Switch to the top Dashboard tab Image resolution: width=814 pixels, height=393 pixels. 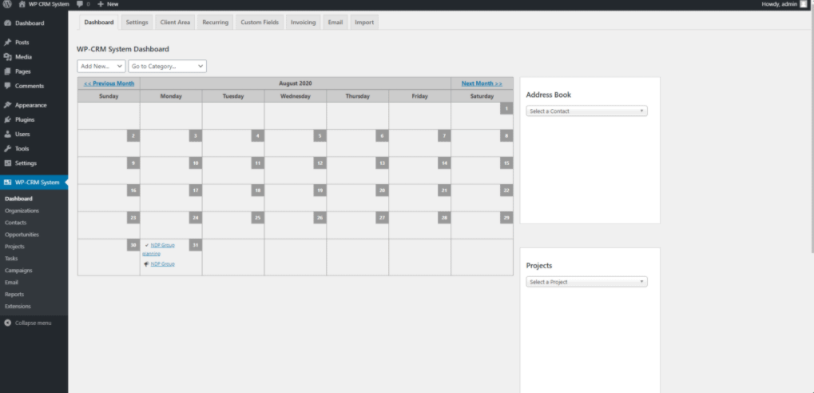pos(99,22)
